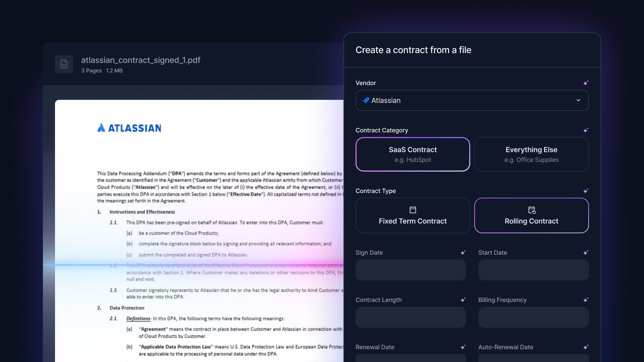Image resolution: width=644 pixels, height=362 pixels.
Task: Choose the Fixed Term Contract type
Action: tap(413, 215)
